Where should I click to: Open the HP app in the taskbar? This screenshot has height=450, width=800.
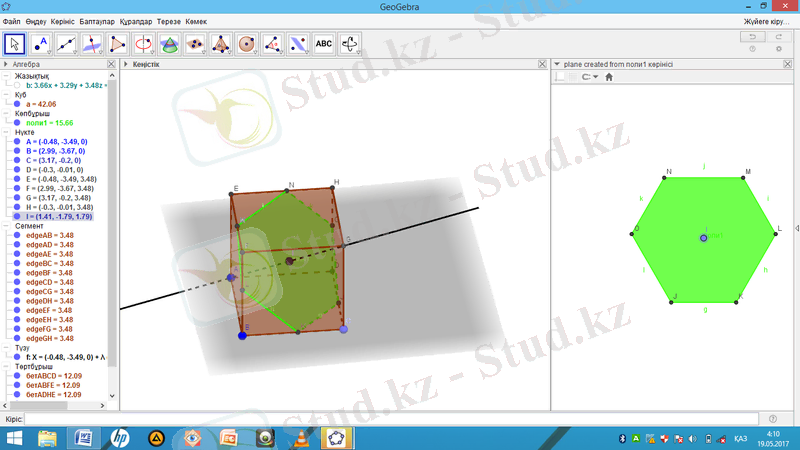(120, 438)
